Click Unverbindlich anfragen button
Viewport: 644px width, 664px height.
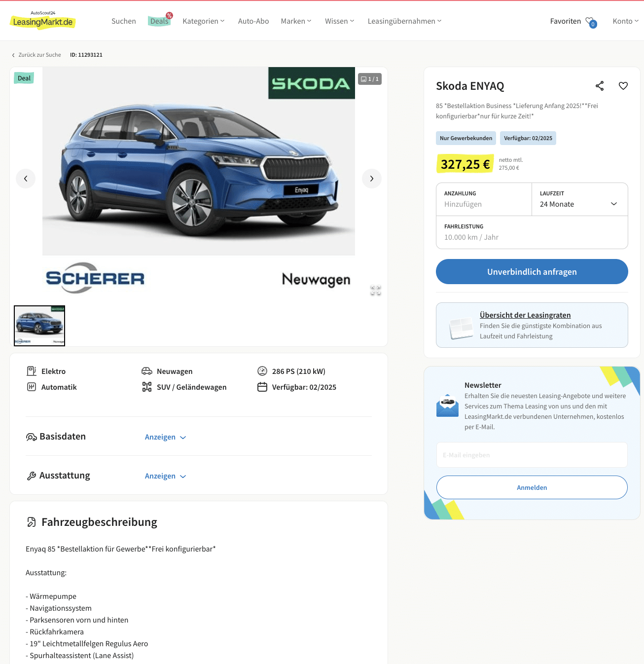(x=532, y=272)
